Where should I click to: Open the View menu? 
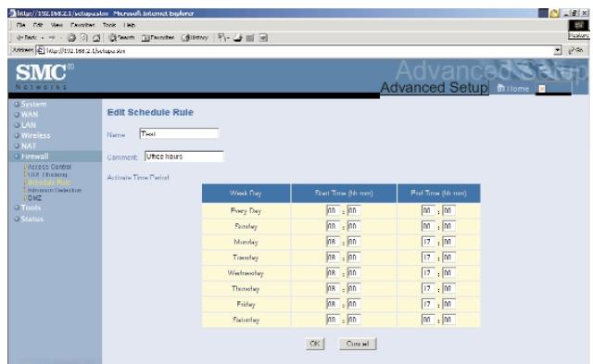[x=57, y=25]
